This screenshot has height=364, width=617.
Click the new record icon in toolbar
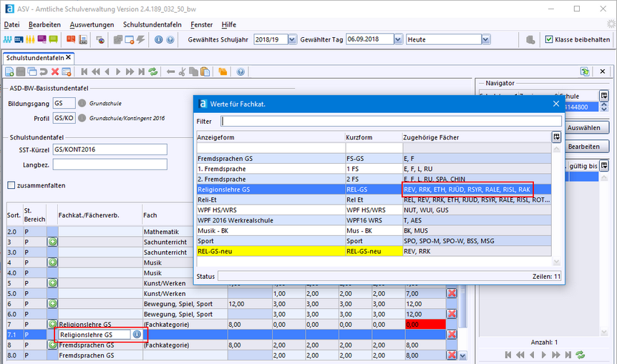click(x=10, y=72)
